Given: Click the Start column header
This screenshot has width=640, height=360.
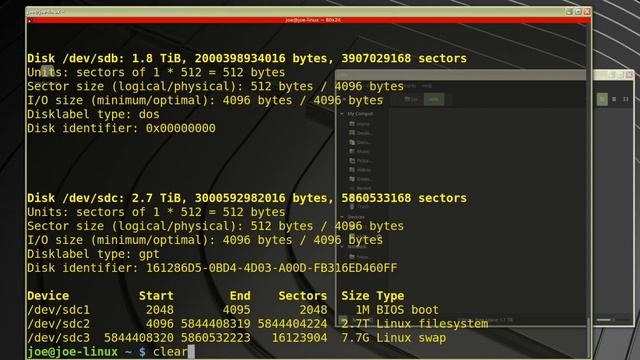Looking at the screenshot, I should [156, 296].
